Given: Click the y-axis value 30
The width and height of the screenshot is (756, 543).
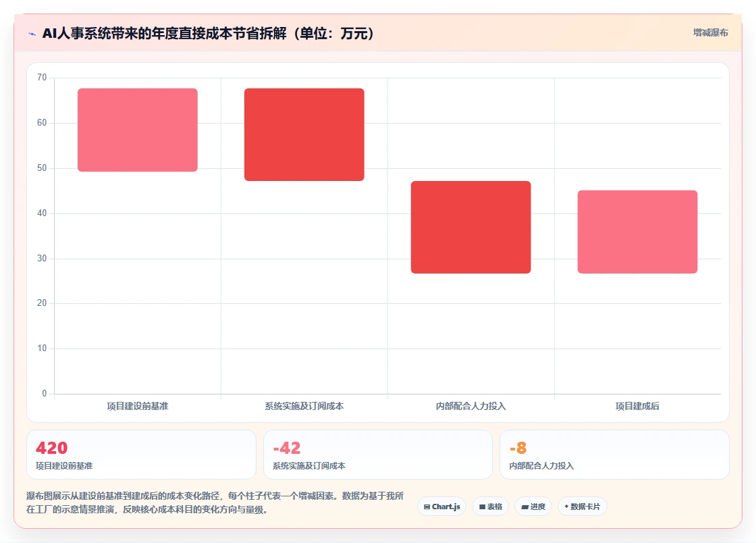Looking at the screenshot, I should [42, 259].
